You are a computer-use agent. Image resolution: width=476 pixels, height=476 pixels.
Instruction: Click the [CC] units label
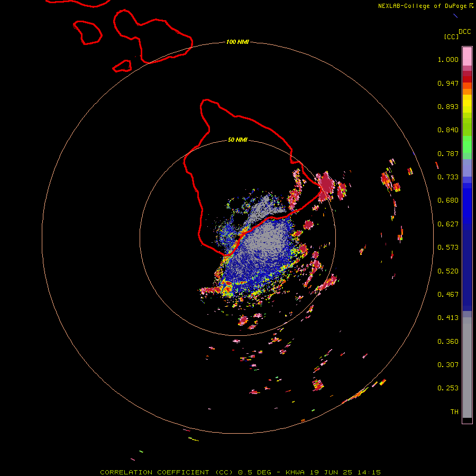coord(451,36)
